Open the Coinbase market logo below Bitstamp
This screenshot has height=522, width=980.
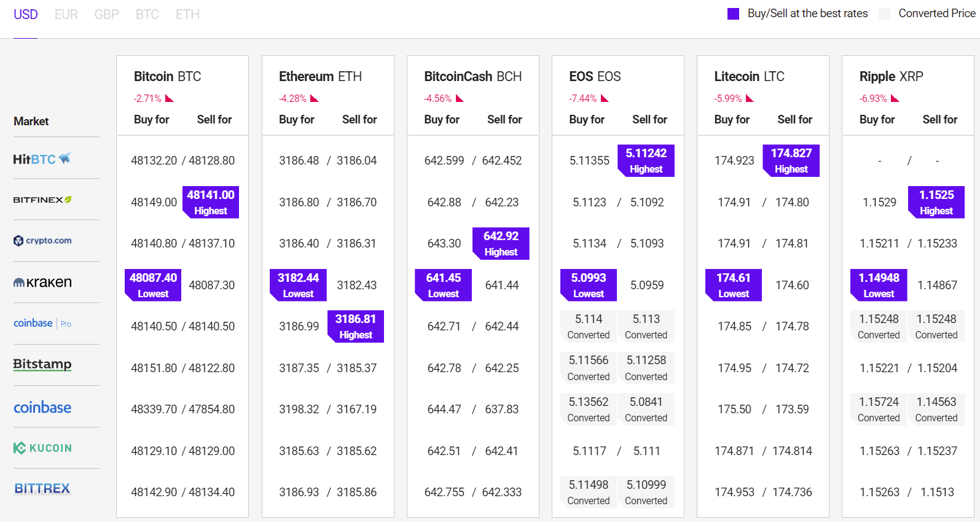42,407
